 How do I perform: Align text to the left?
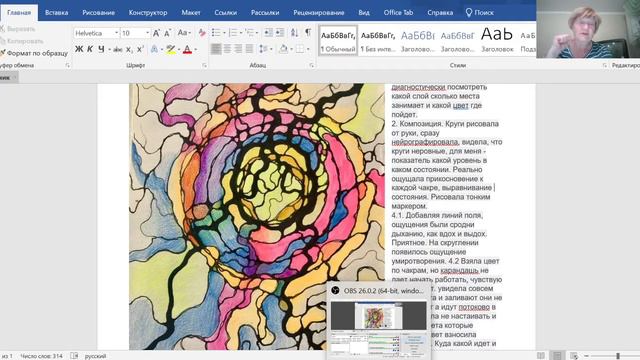[x=216, y=49]
